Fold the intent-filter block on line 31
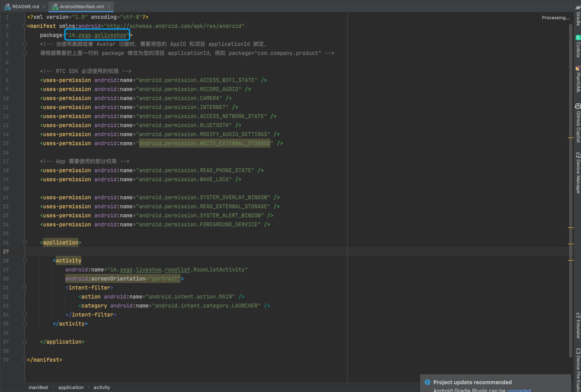This screenshot has height=392, width=581. pos(25,288)
